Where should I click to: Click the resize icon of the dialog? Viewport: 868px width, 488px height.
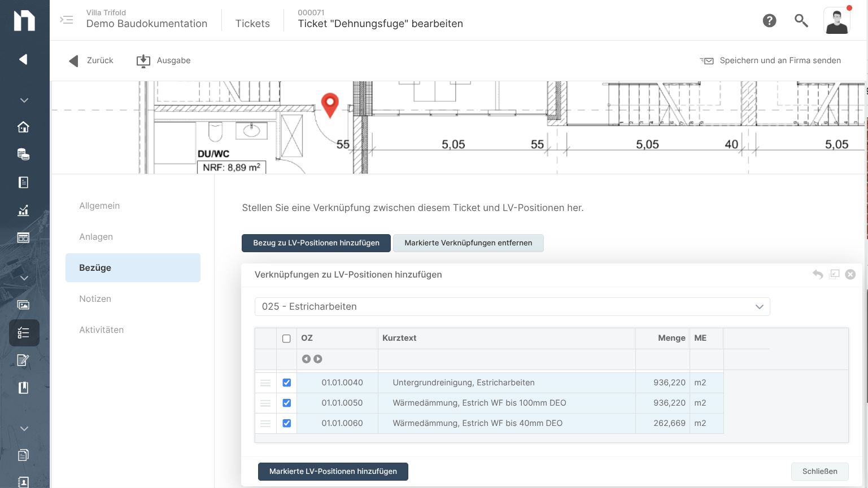(835, 275)
